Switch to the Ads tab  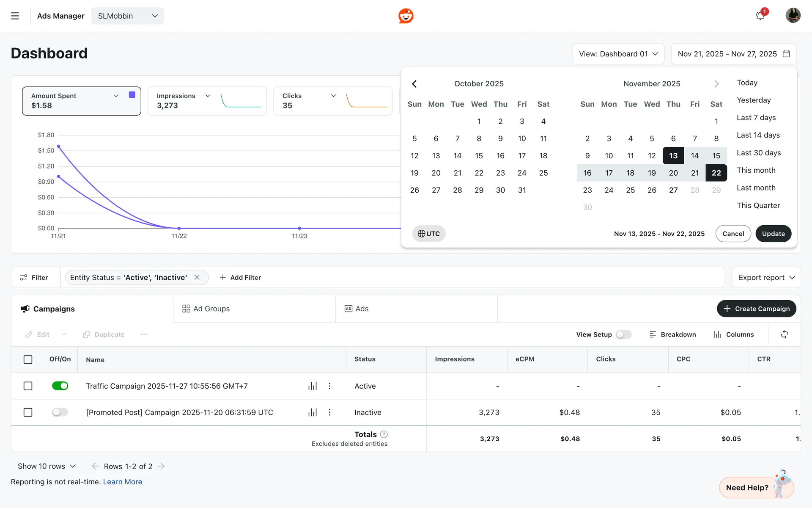coord(357,309)
